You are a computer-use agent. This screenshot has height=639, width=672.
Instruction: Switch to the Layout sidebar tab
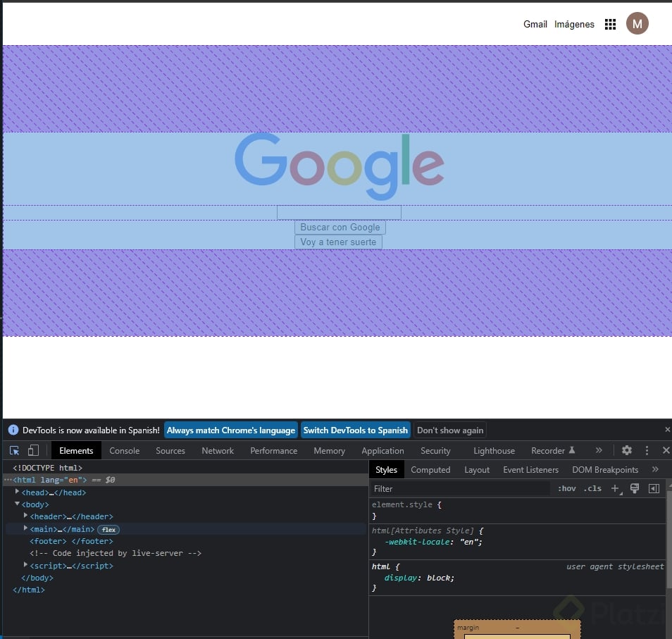(x=477, y=470)
